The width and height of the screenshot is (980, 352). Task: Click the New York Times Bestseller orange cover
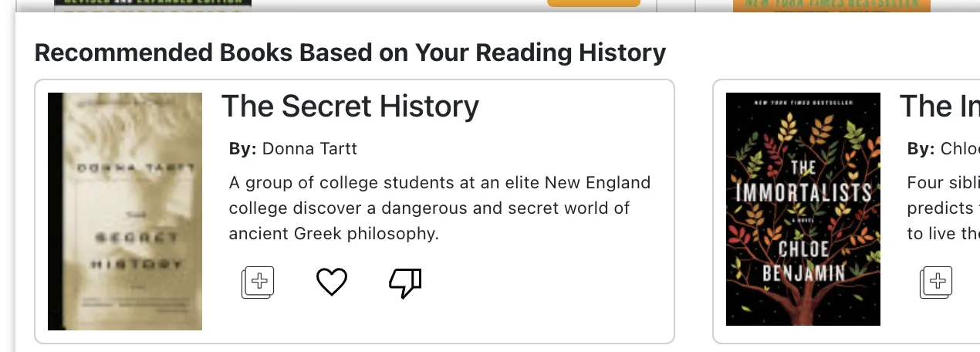click(x=831, y=5)
